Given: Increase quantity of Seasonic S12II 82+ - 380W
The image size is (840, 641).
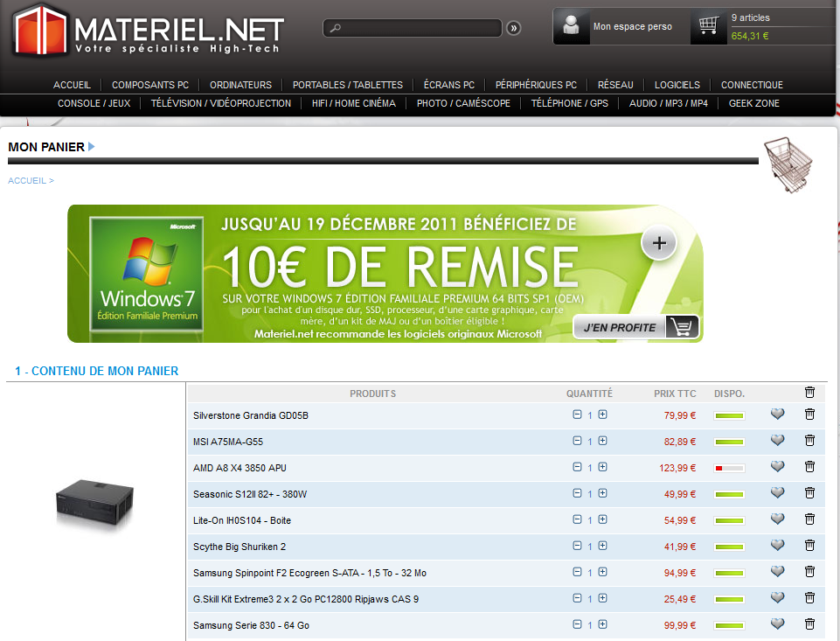Looking at the screenshot, I should pos(603,493).
